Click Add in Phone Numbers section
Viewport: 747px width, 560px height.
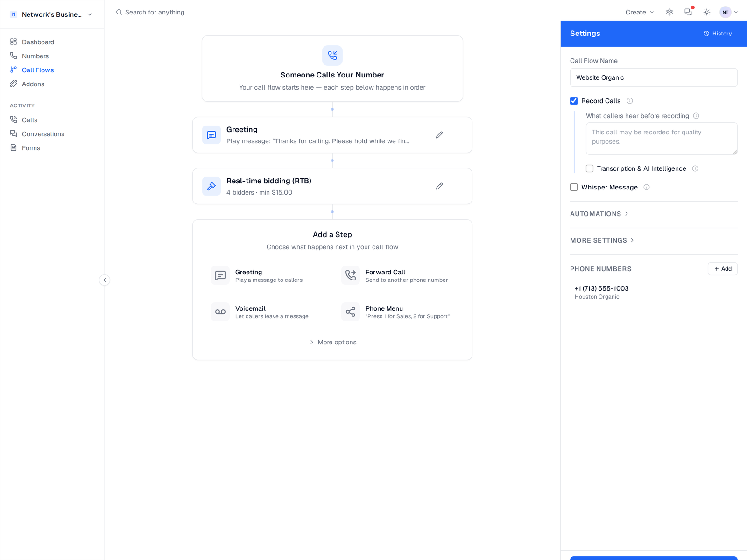coord(723,269)
